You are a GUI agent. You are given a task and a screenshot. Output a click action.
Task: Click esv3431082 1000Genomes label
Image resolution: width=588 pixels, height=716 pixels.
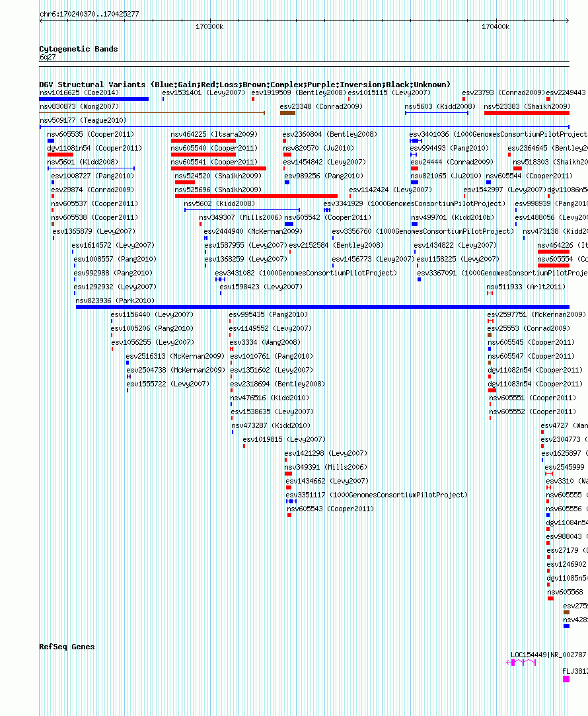306,273
